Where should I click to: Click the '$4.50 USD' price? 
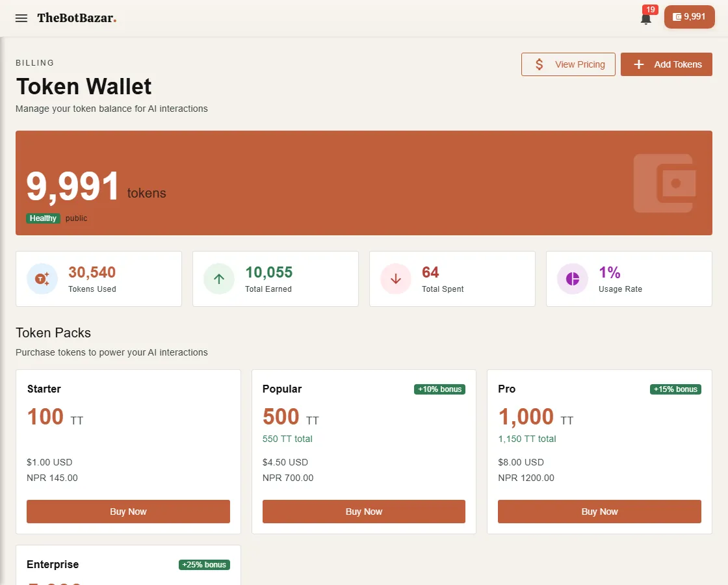(285, 462)
